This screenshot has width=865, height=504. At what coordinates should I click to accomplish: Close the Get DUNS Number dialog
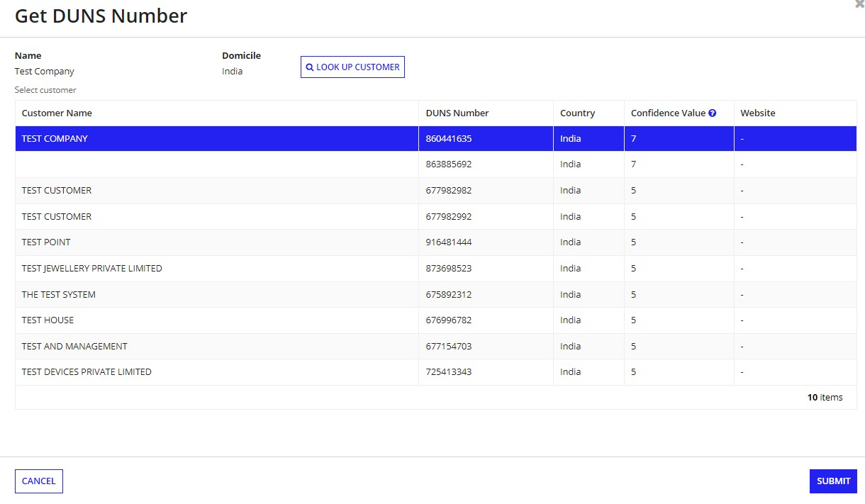[x=859, y=4]
